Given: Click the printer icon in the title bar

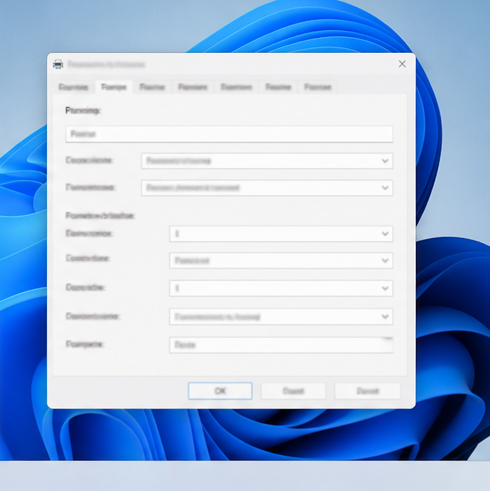Looking at the screenshot, I should 58,64.
